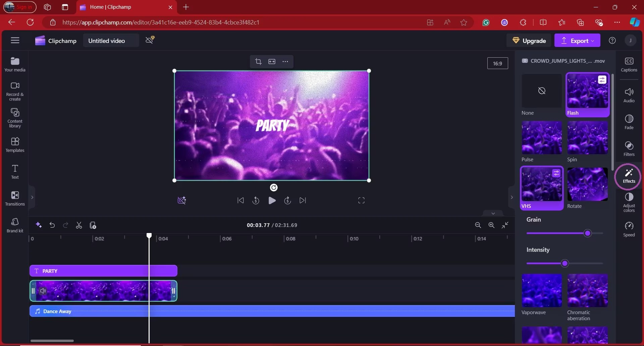The height and width of the screenshot is (346, 644).
Task: Open Content library panel
Action: [x=15, y=118]
